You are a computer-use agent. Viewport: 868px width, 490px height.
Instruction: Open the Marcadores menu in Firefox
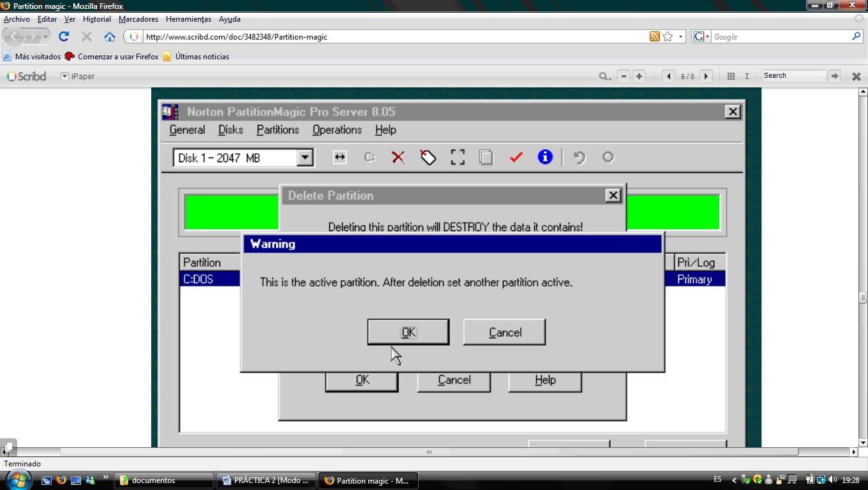[138, 19]
